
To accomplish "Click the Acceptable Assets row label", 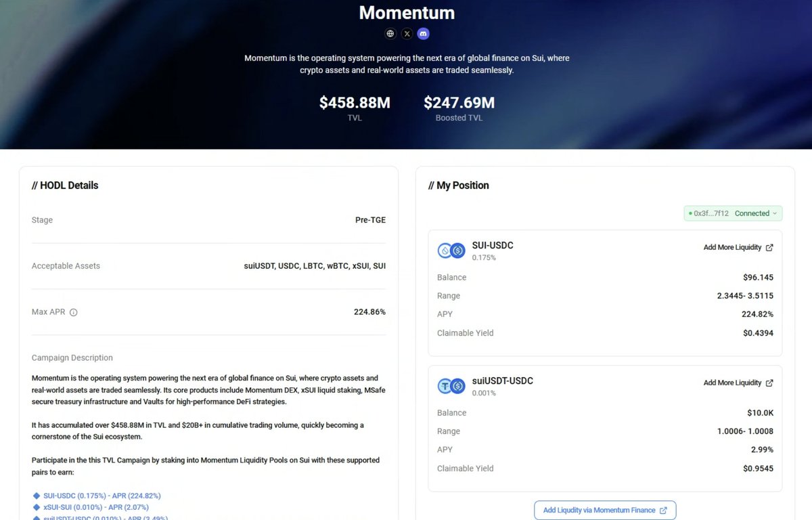I will 66,266.
